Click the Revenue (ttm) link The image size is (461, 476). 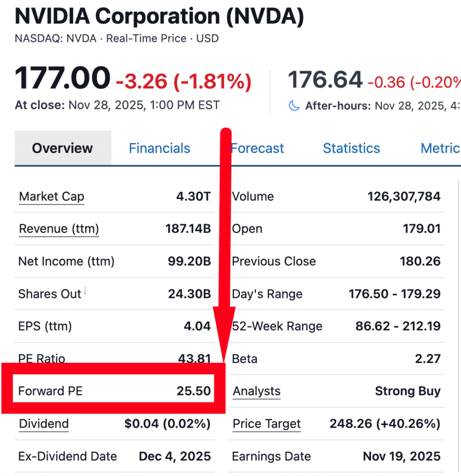pyautogui.click(x=59, y=229)
